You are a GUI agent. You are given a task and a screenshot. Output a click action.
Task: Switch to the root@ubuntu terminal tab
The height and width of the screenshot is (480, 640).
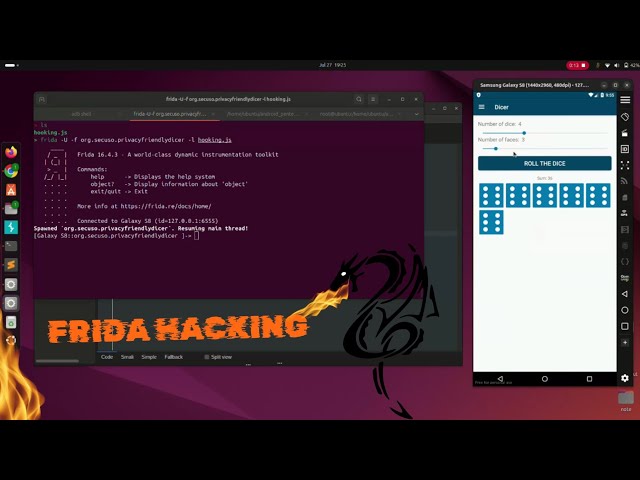pos(356,114)
